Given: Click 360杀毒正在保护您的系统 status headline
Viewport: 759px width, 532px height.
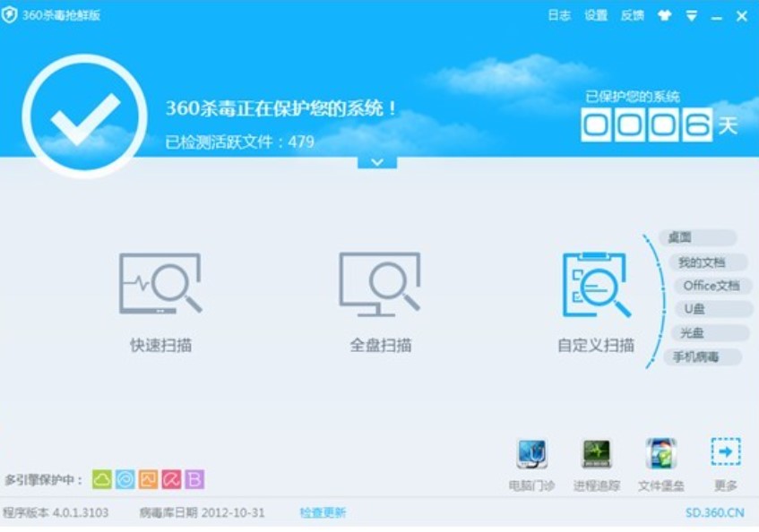Looking at the screenshot, I should coord(281,108).
